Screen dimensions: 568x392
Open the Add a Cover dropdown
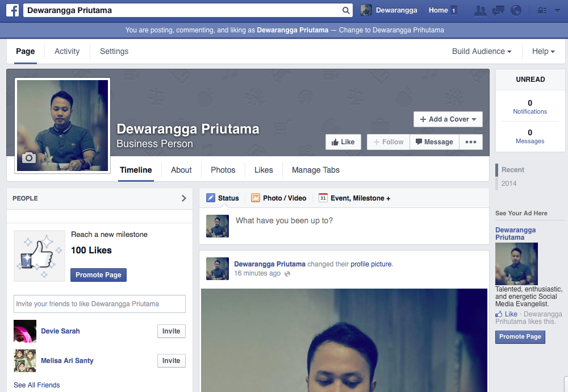pyautogui.click(x=448, y=119)
